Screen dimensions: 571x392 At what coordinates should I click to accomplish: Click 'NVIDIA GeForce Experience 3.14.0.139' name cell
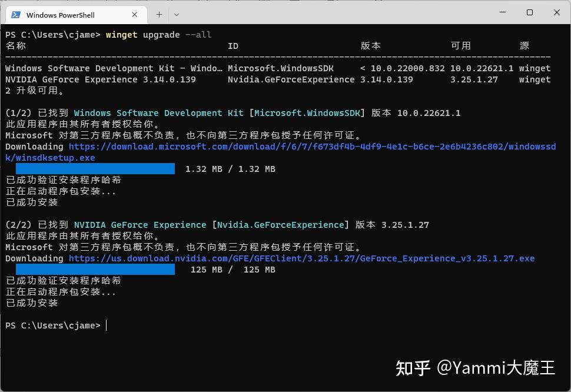(101, 79)
